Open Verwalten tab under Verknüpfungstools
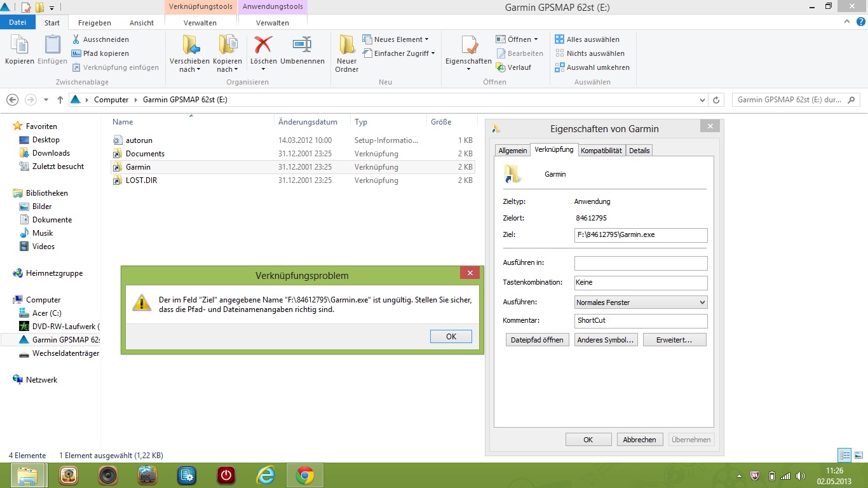 [x=201, y=23]
